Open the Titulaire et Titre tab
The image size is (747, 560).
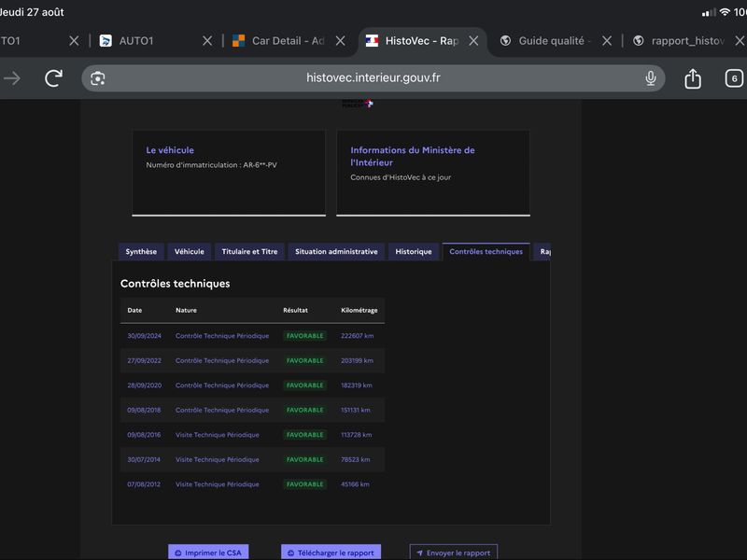[x=249, y=251]
